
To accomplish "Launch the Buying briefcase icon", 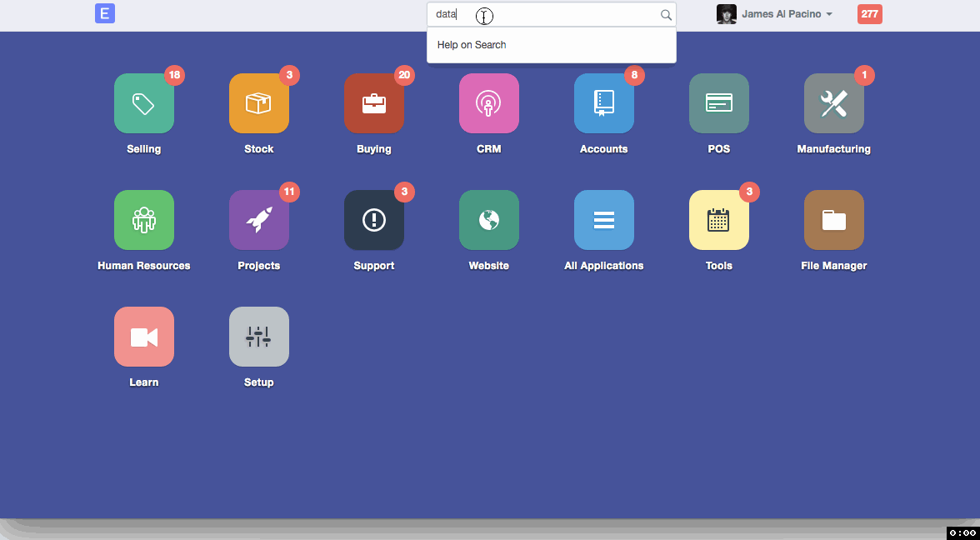I will (x=374, y=103).
